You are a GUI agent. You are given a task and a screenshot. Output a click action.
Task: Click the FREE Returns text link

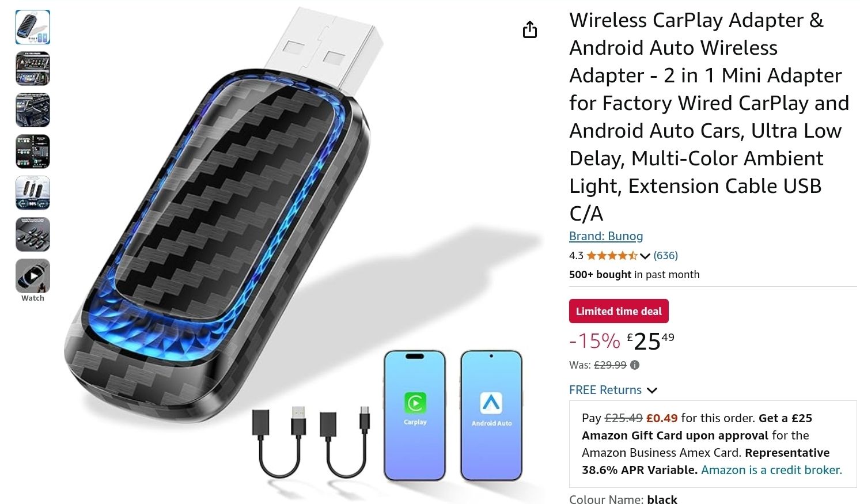(605, 390)
